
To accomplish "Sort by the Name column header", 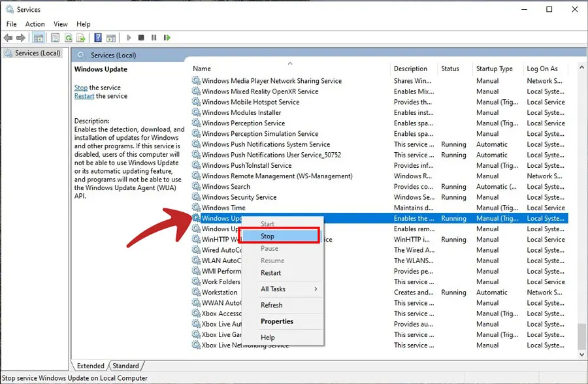I will [291, 69].
